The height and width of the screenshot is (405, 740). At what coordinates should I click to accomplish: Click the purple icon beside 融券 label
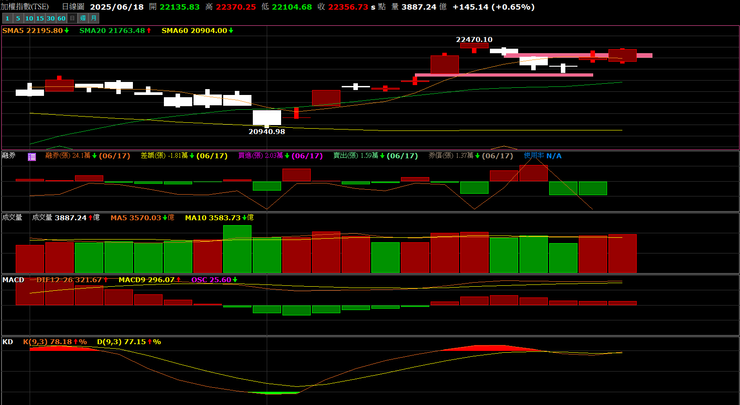click(32, 156)
